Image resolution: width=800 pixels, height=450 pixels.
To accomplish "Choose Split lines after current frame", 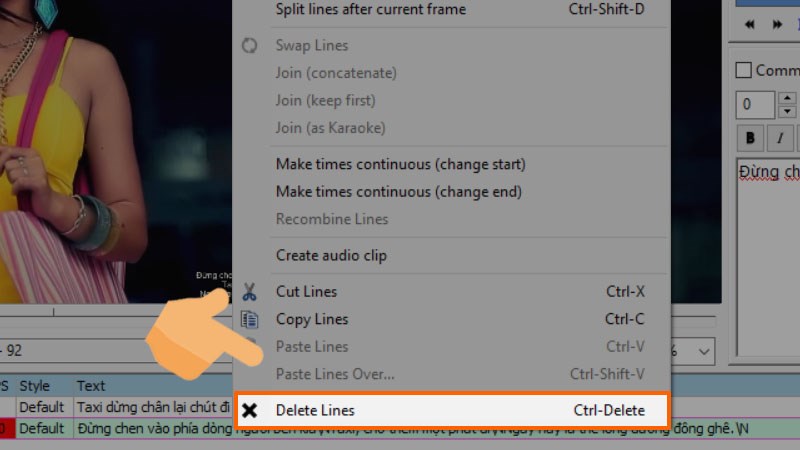I will point(370,9).
